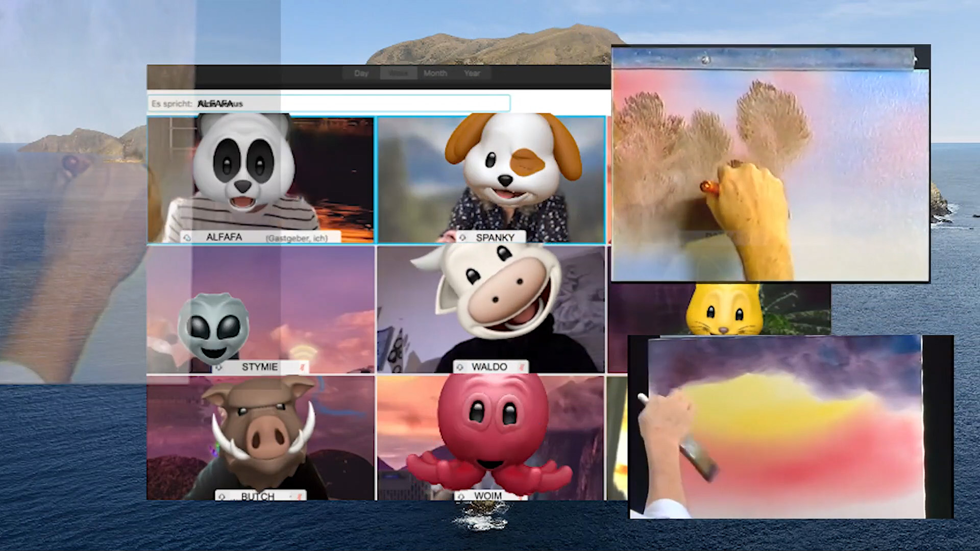Switch to the Day view tab

coord(361,73)
